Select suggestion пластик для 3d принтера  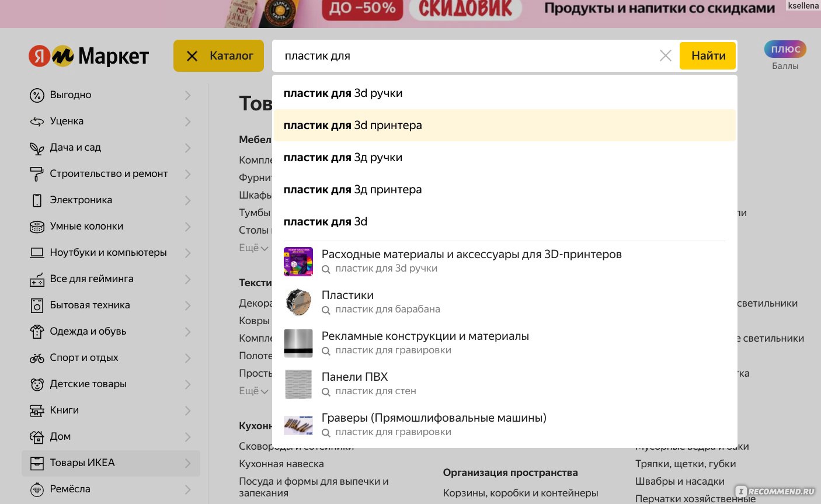505,125
